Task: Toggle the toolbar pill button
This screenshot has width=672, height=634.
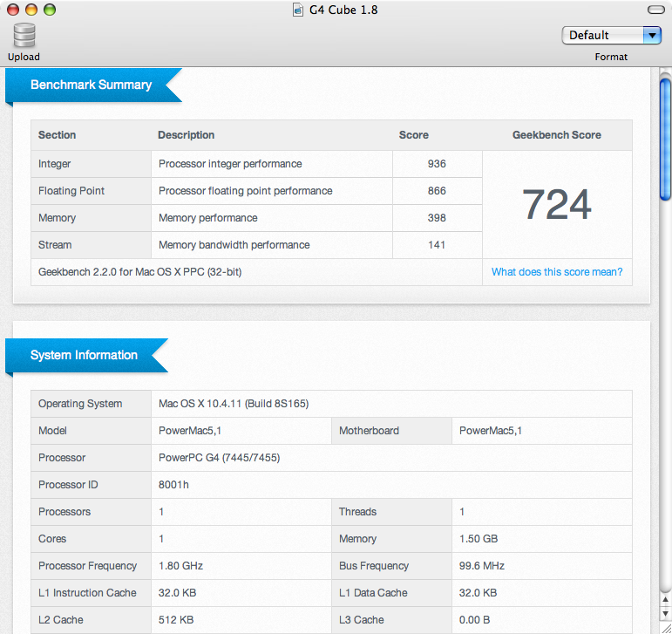Action: (655, 10)
